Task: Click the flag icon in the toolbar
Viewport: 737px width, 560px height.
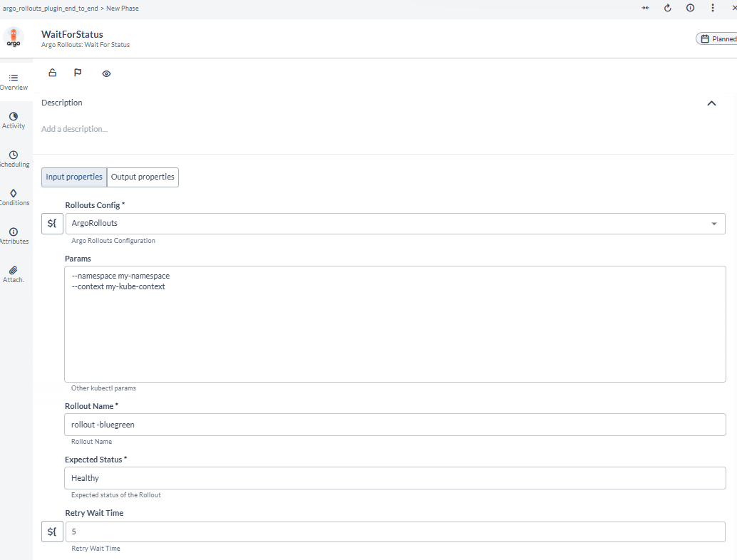Action: 78,73
